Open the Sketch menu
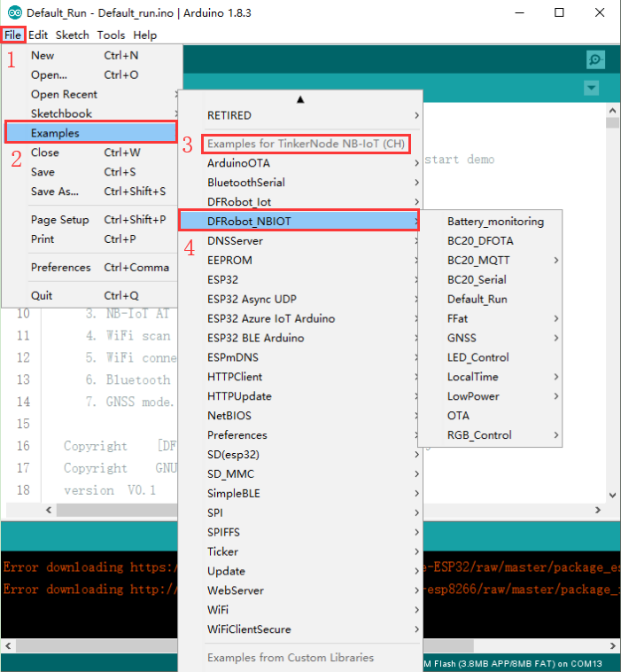Viewport: 621px width, 672px height. click(73, 35)
